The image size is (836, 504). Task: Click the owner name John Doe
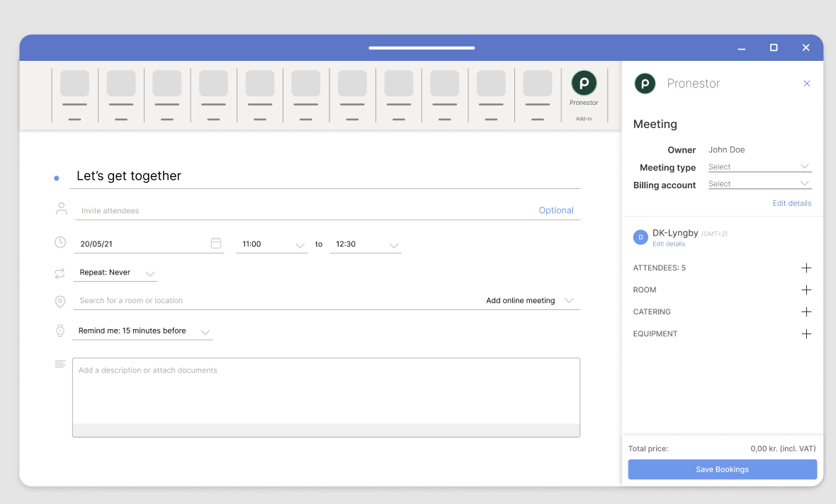tap(727, 149)
